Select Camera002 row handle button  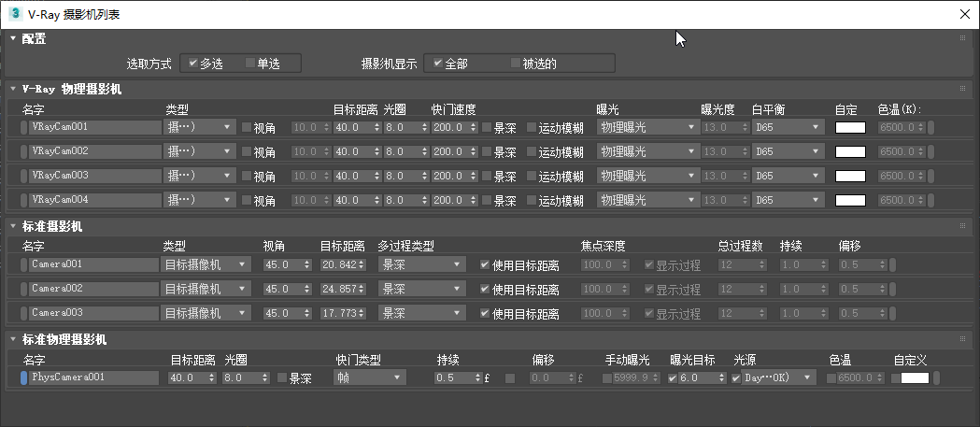[x=23, y=289]
